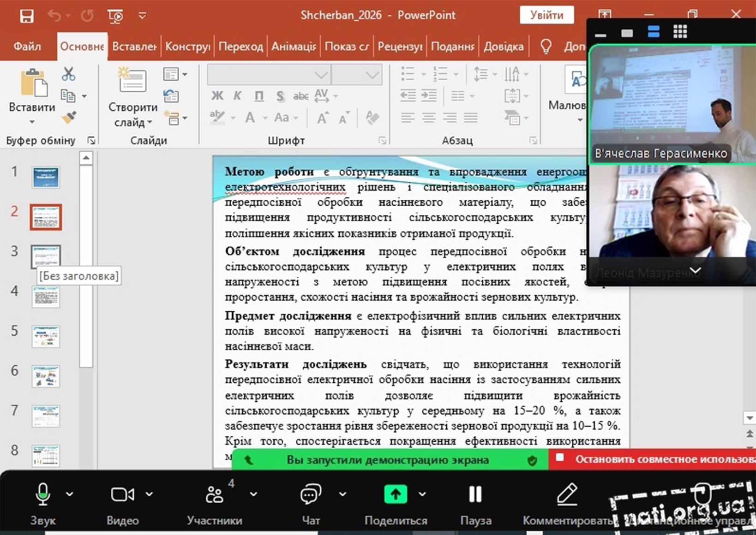Open the Чат chat panel
Viewport: 756px width, 535px height.
point(311,494)
